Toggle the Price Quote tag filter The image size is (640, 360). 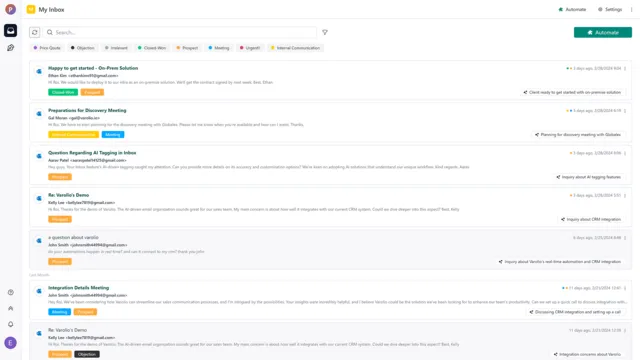(47, 48)
